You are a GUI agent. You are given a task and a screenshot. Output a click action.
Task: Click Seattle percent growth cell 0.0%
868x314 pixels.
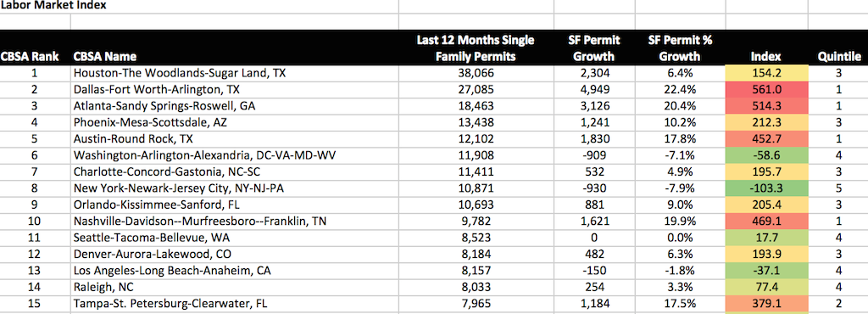coord(680,238)
